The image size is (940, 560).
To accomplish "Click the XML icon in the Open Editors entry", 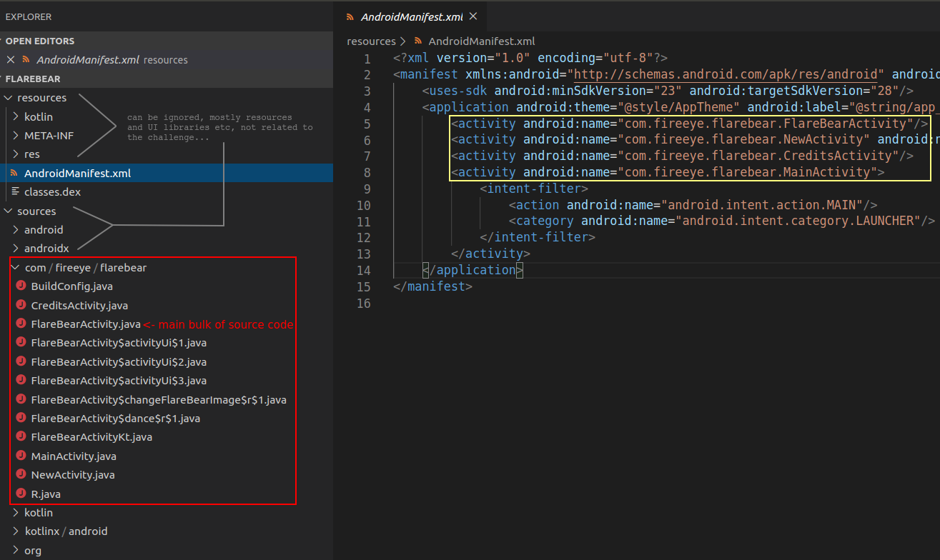I will point(26,60).
